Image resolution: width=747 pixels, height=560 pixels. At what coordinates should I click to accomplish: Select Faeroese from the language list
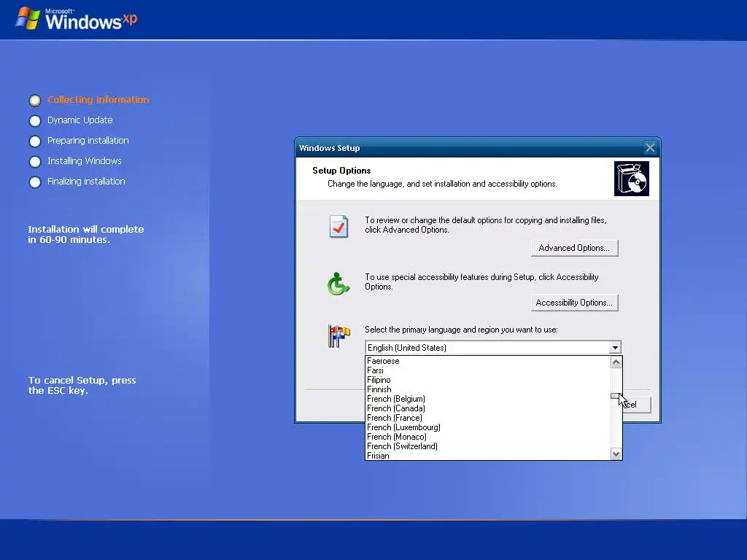[488, 361]
